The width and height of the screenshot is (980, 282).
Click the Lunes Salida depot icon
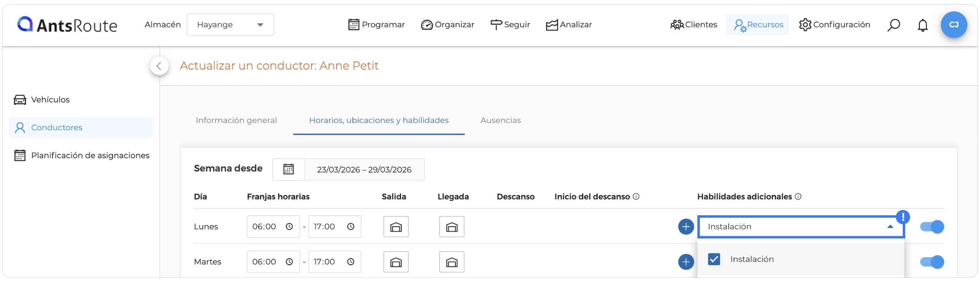pyautogui.click(x=396, y=227)
